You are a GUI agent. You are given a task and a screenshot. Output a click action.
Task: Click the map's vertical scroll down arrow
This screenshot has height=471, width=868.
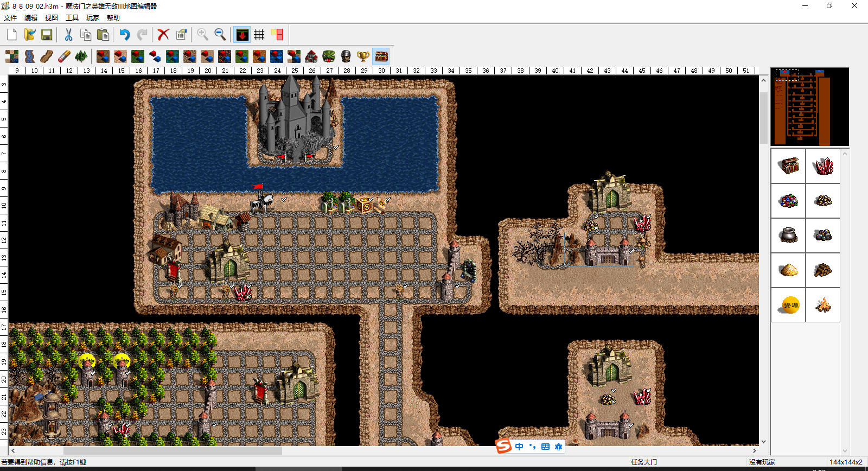[763, 442]
